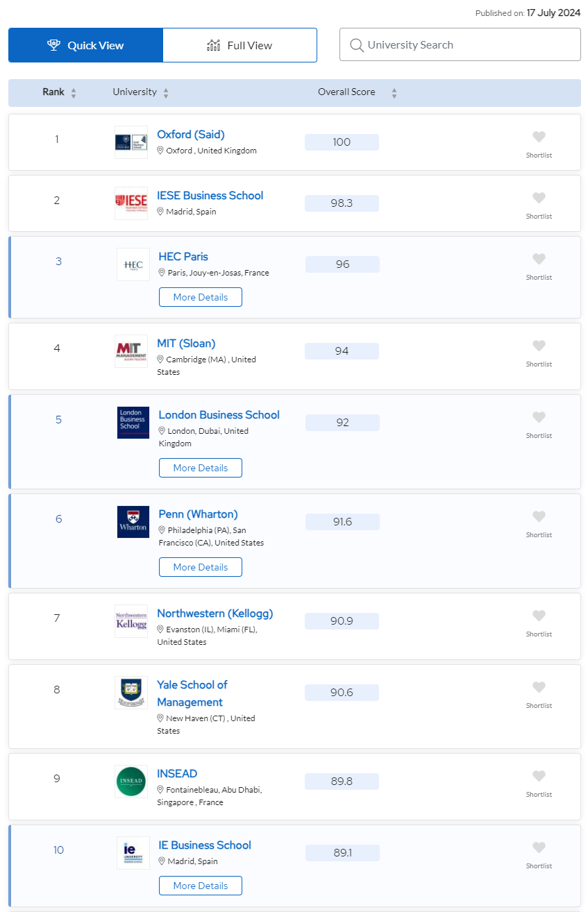Image resolution: width=588 pixels, height=912 pixels.
Task: Toggle shortlist heart for IESE Business School
Action: click(x=539, y=198)
